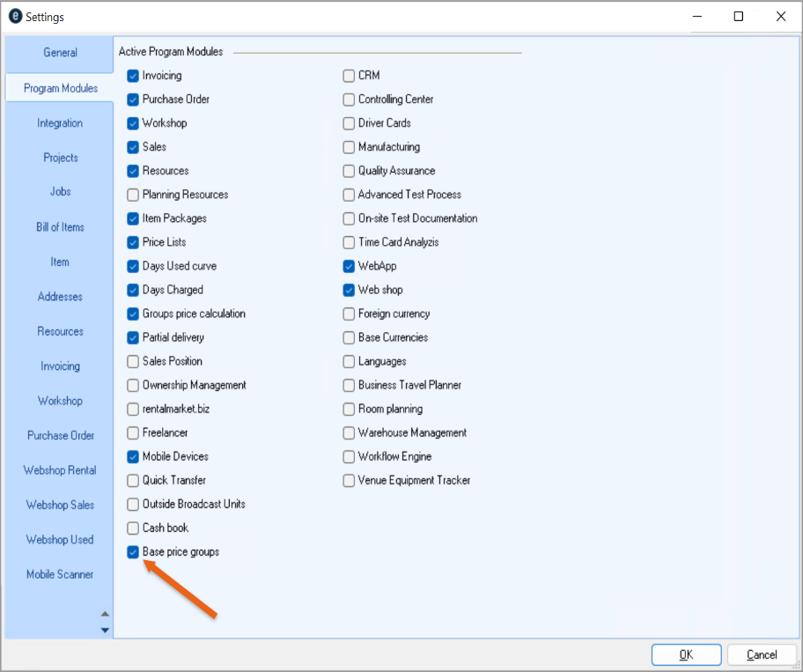Turn off the Mobile Devices module
803x672 pixels.
(133, 457)
